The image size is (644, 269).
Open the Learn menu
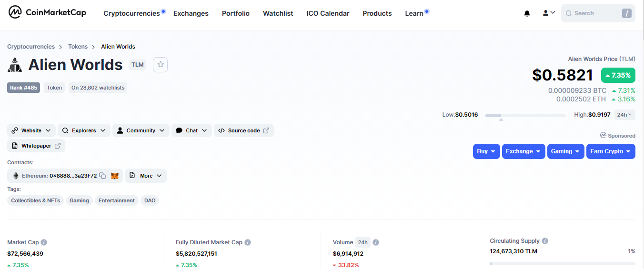point(414,13)
